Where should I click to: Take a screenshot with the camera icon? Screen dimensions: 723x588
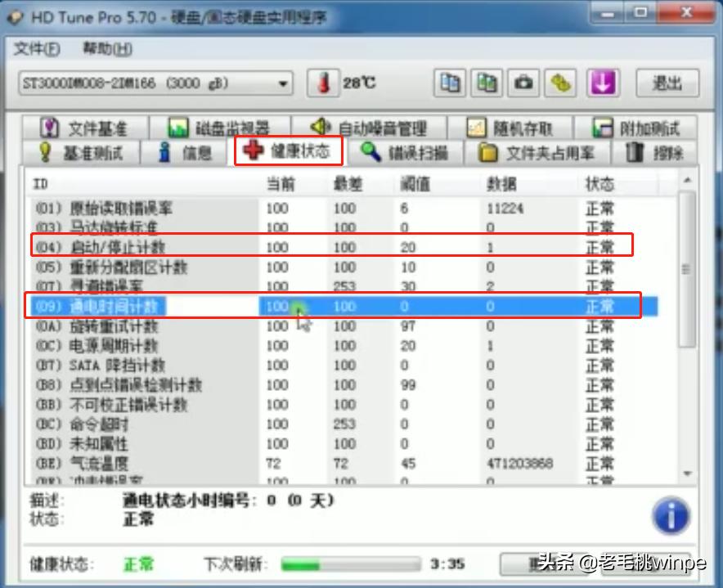tap(523, 83)
